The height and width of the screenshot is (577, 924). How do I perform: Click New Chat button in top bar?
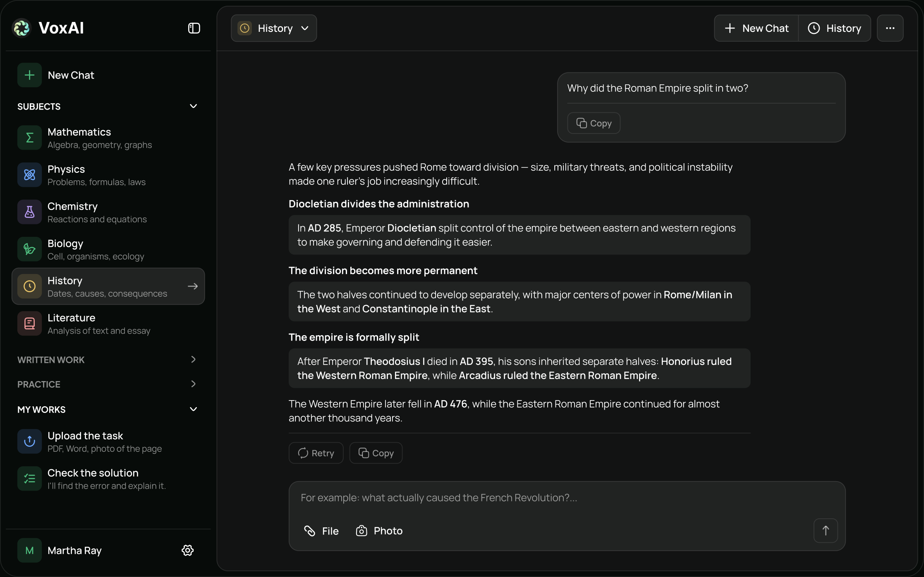click(756, 28)
